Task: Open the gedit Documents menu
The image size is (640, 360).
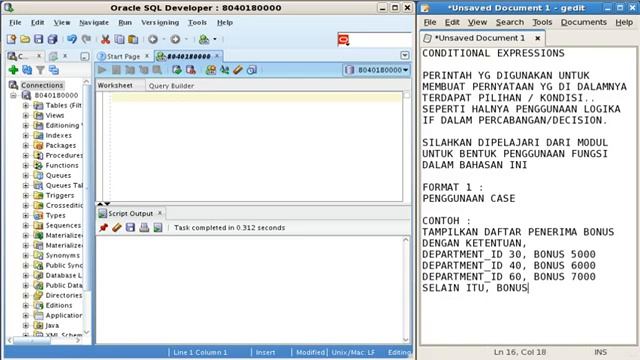Action: [x=584, y=22]
